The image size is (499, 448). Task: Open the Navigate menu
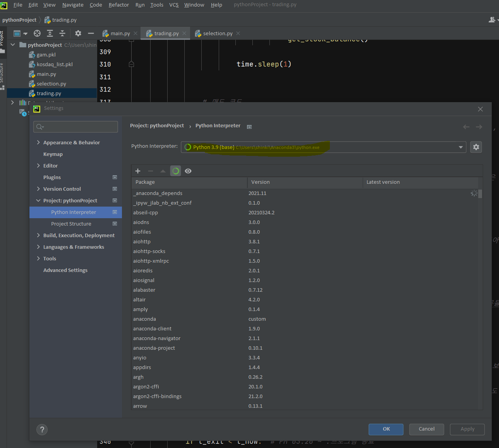73,5
